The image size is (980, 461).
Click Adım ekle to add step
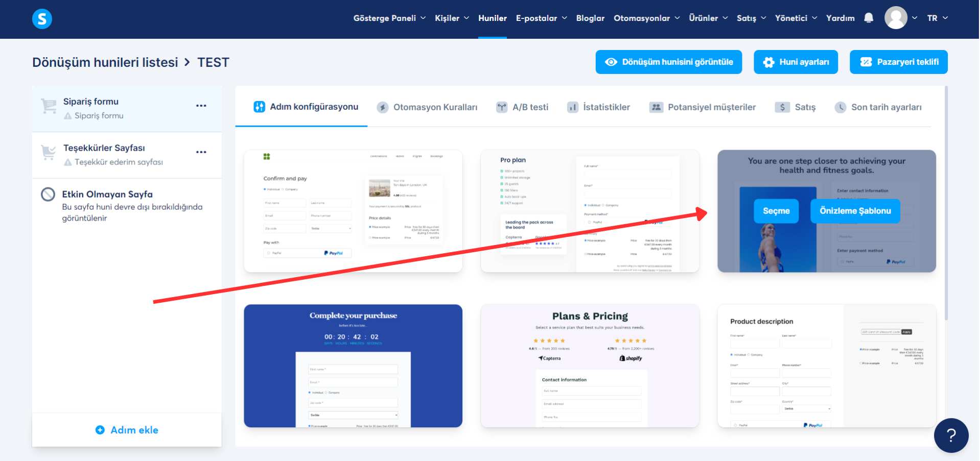tap(127, 430)
